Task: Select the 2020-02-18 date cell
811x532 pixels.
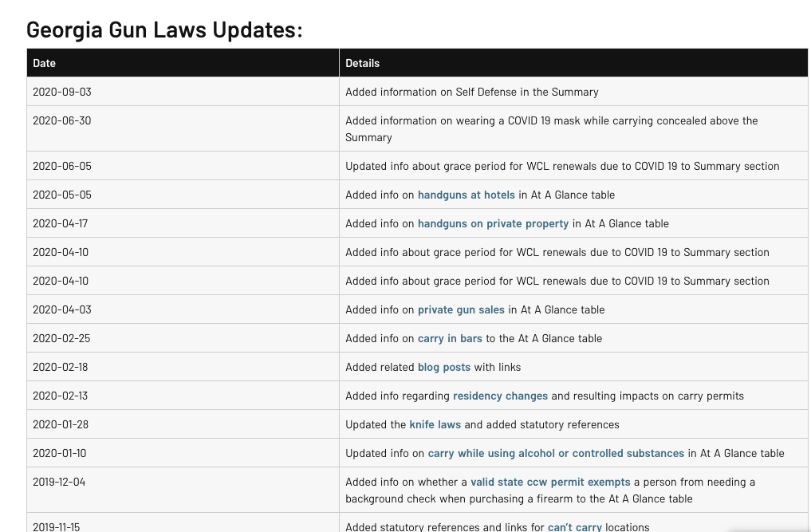Action: [x=183, y=368]
